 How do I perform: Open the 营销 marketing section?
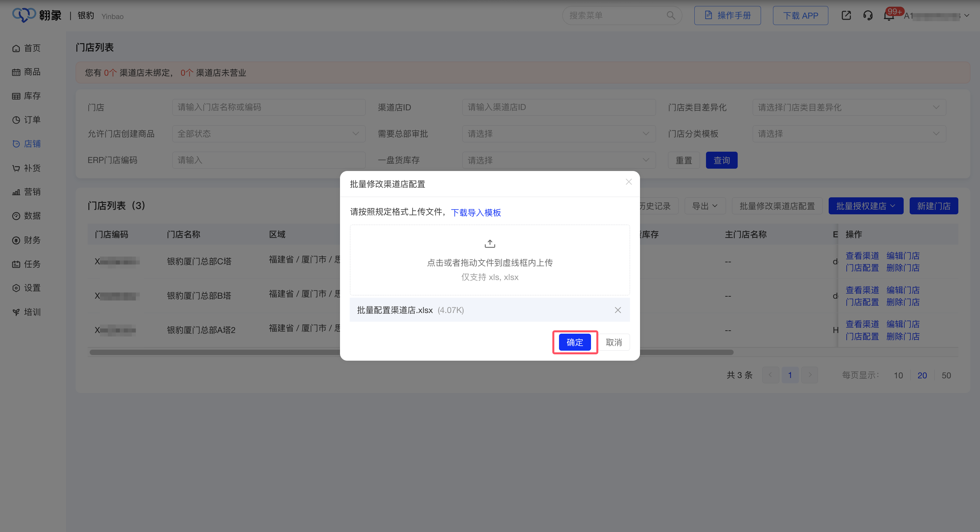[x=32, y=192]
